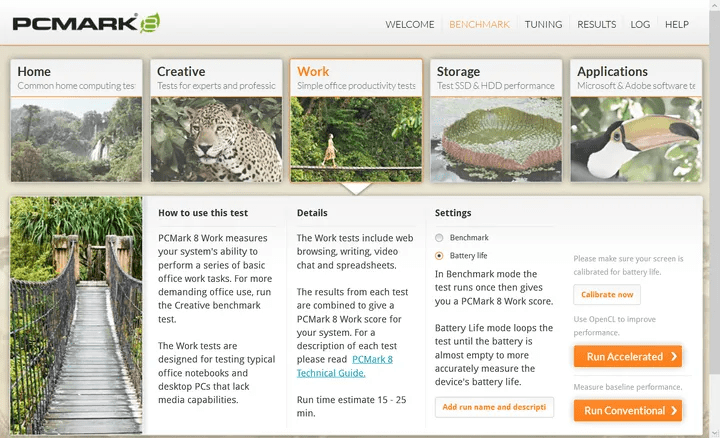Select the highlighted Benchmark navigation tab
Screen dimensions: 720x438
[479, 24]
